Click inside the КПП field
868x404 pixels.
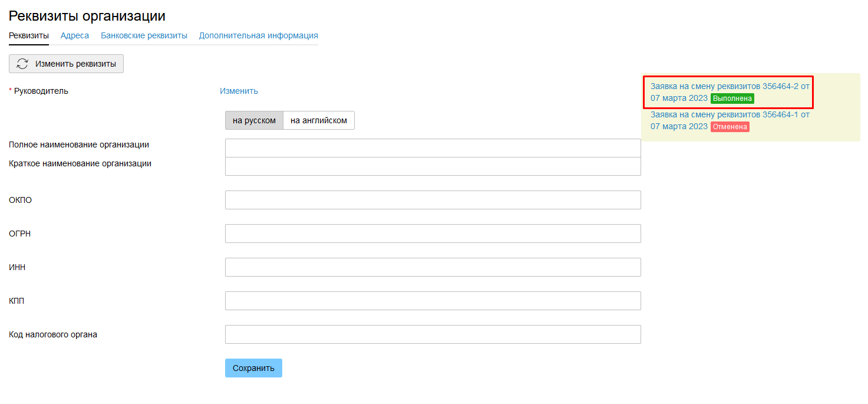click(433, 301)
